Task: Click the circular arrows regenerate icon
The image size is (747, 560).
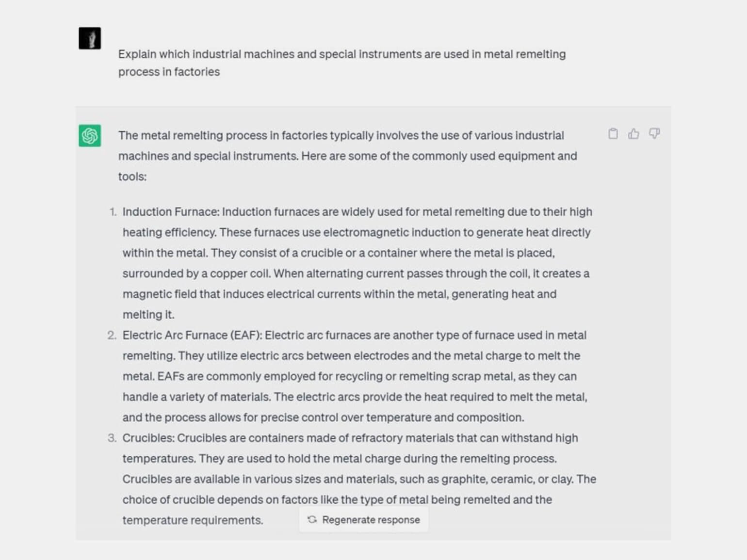Action: pos(312,520)
